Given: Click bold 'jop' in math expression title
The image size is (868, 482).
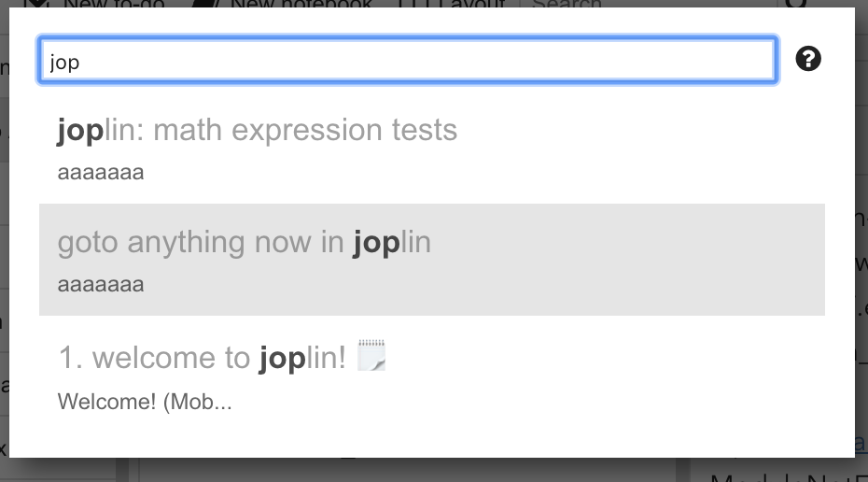Looking at the screenshot, I should [x=80, y=131].
